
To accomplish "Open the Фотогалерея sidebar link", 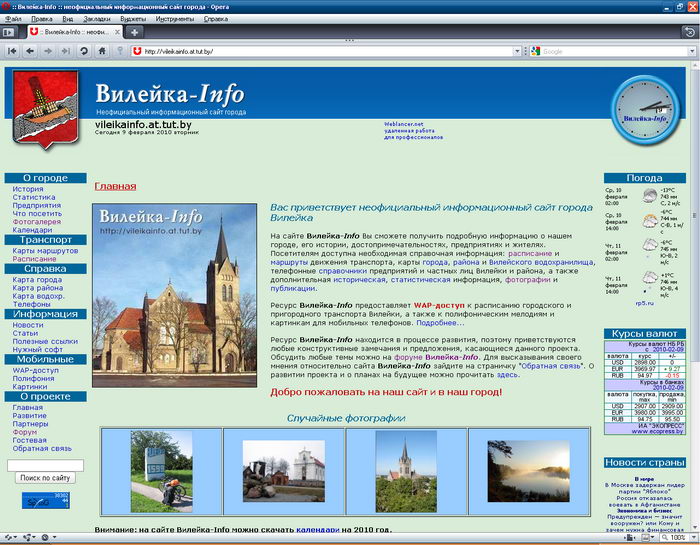I will click(x=37, y=221).
